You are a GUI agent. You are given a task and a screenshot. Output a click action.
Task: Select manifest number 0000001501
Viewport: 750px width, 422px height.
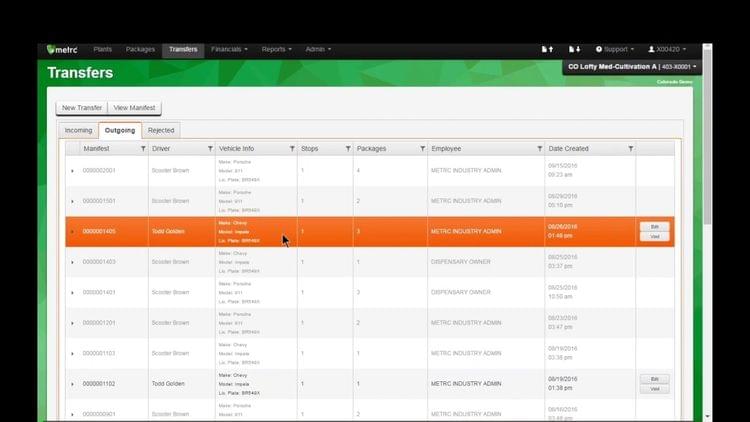click(99, 201)
